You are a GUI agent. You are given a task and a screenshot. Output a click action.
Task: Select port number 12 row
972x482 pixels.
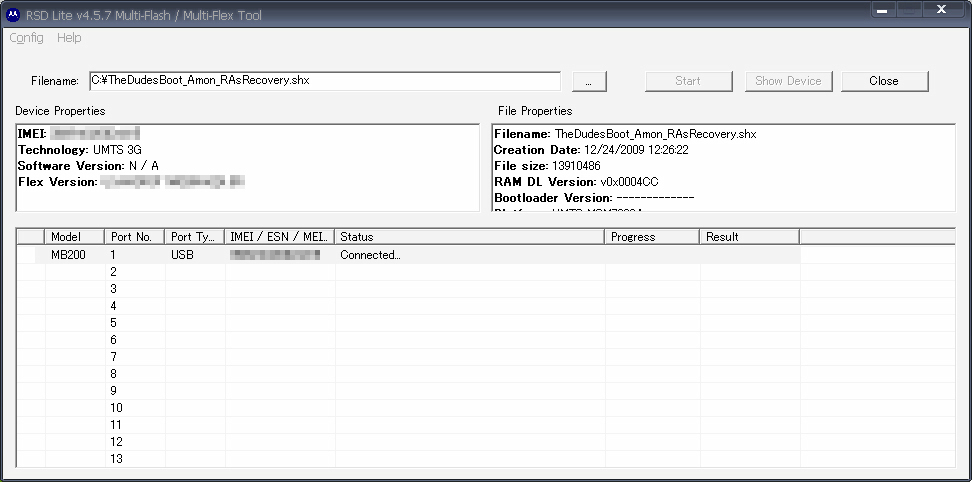(x=409, y=442)
